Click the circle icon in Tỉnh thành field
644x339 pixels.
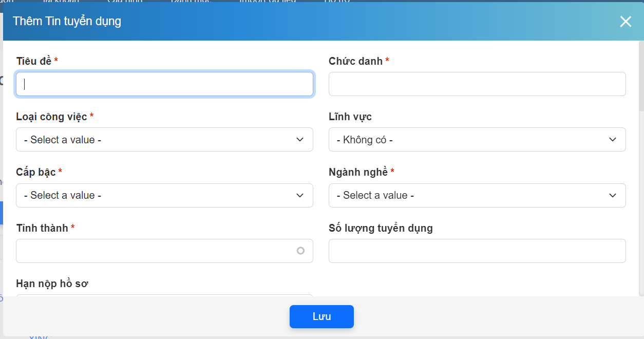tap(300, 251)
